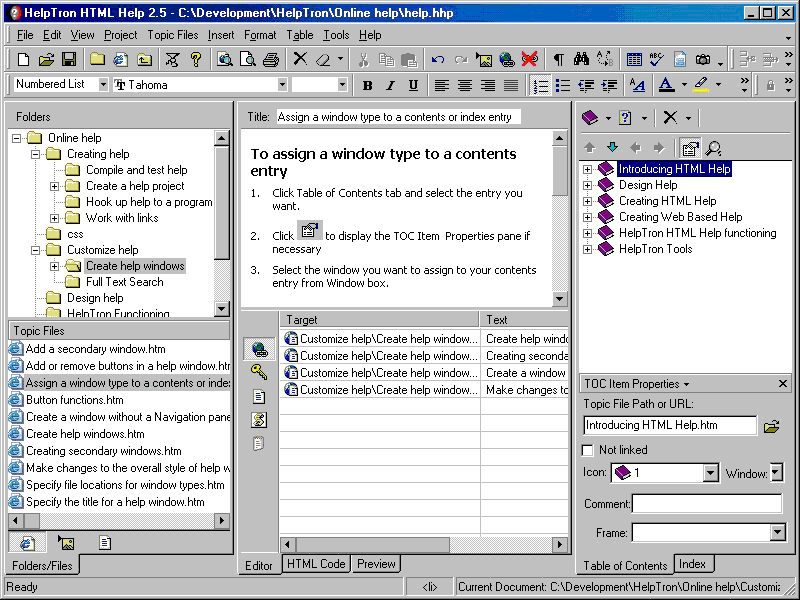Click the Text column header
This screenshot has width=800, height=600.
(524, 320)
